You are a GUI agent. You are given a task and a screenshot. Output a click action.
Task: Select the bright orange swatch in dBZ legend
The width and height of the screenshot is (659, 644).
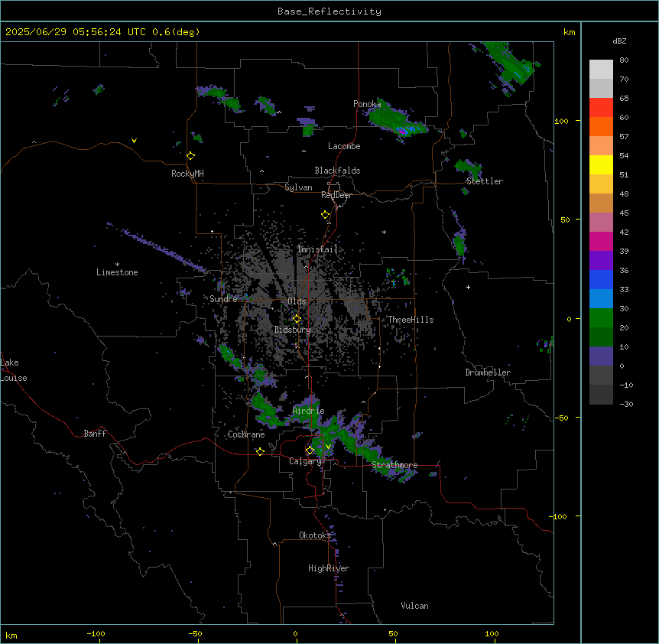tap(601, 126)
